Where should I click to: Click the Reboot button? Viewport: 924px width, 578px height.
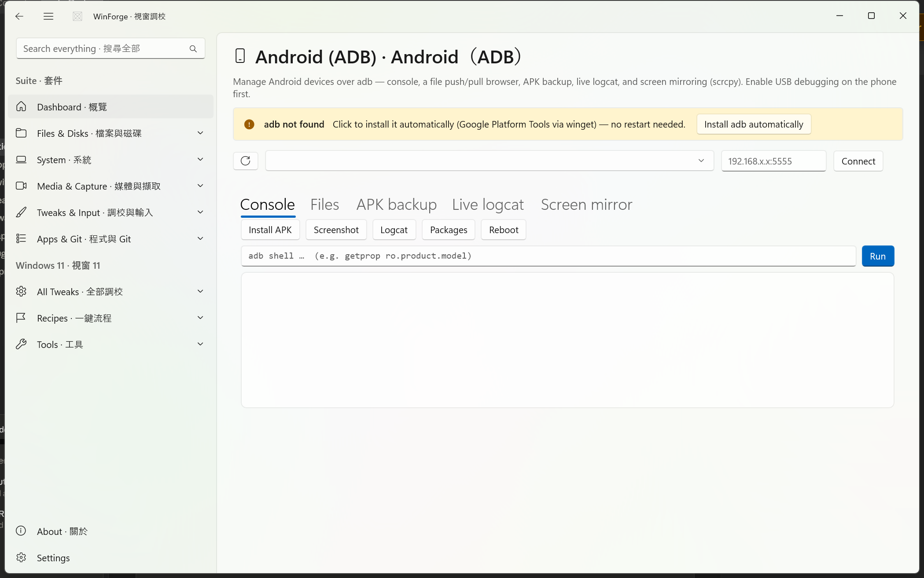tap(504, 230)
